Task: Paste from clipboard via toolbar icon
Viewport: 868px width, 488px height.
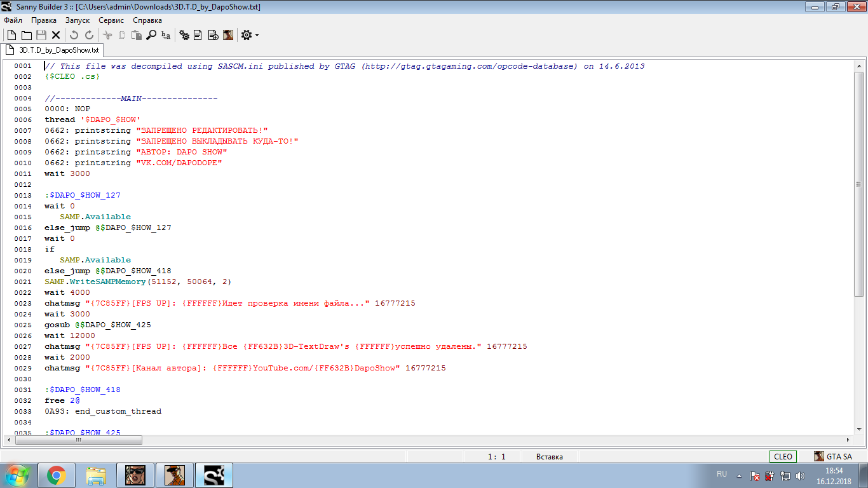Action: 137,35
